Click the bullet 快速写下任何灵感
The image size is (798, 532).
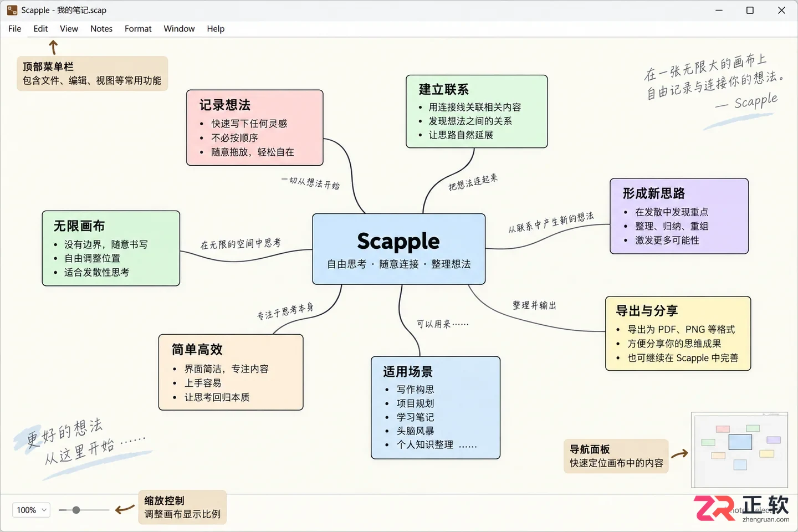[249, 124]
